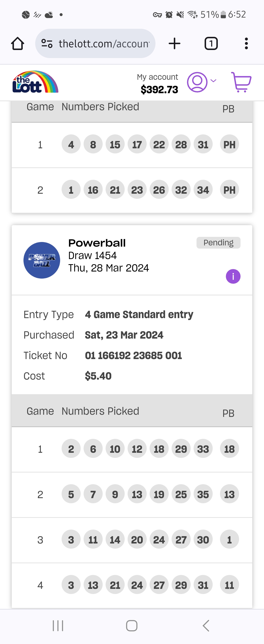The width and height of the screenshot is (264, 644).
Task: Tap Android back navigation button
Action: click(206, 626)
